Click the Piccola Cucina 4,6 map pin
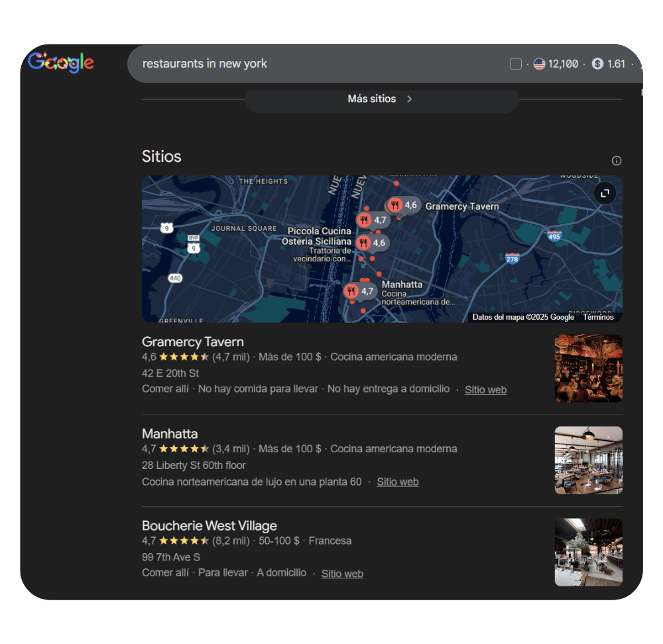This screenshot has height=644, width=663. 363,243
